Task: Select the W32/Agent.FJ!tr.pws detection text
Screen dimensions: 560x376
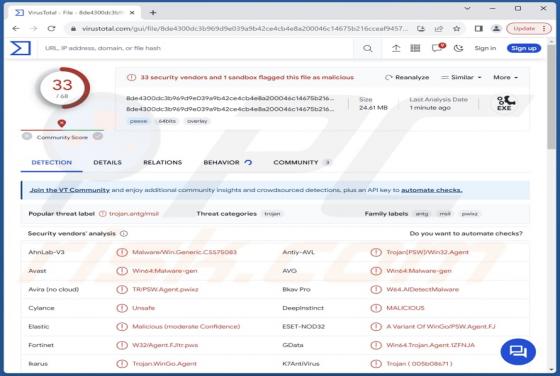Action: click(165, 345)
